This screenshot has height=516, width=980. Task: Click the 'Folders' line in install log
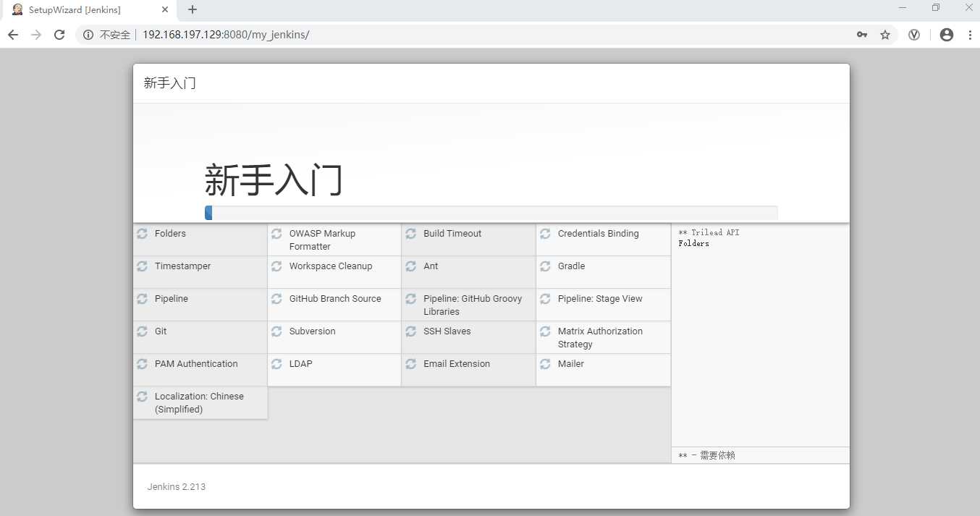(x=693, y=244)
